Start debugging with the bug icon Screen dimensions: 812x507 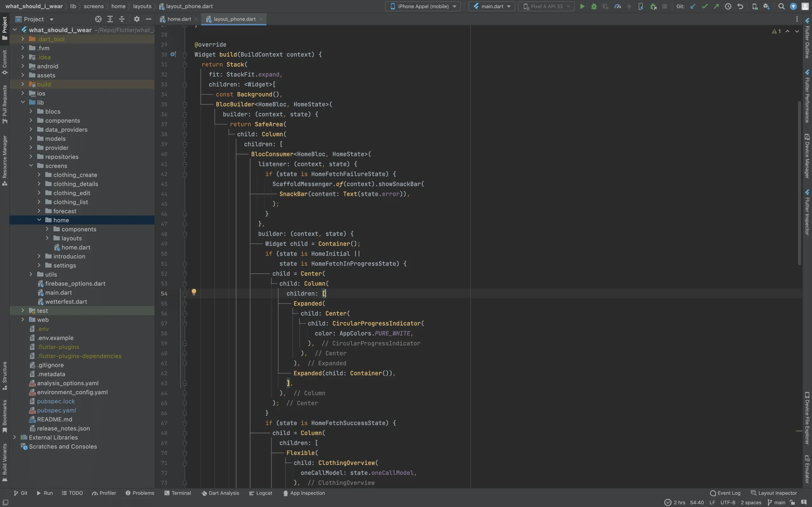click(594, 6)
